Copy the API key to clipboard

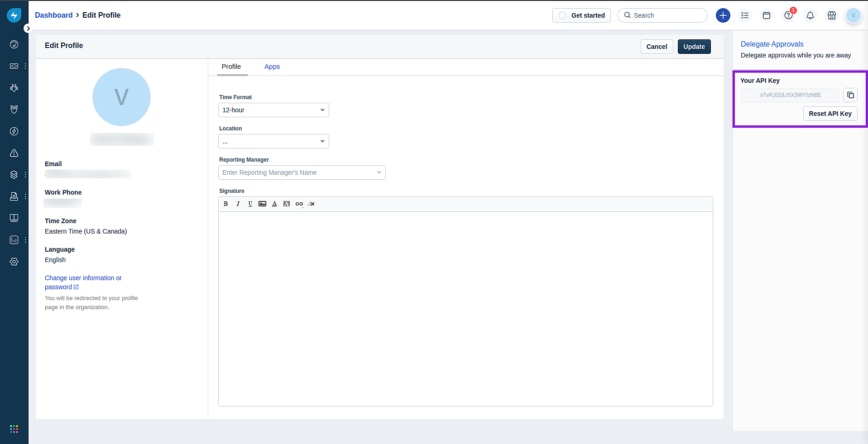click(850, 95)
